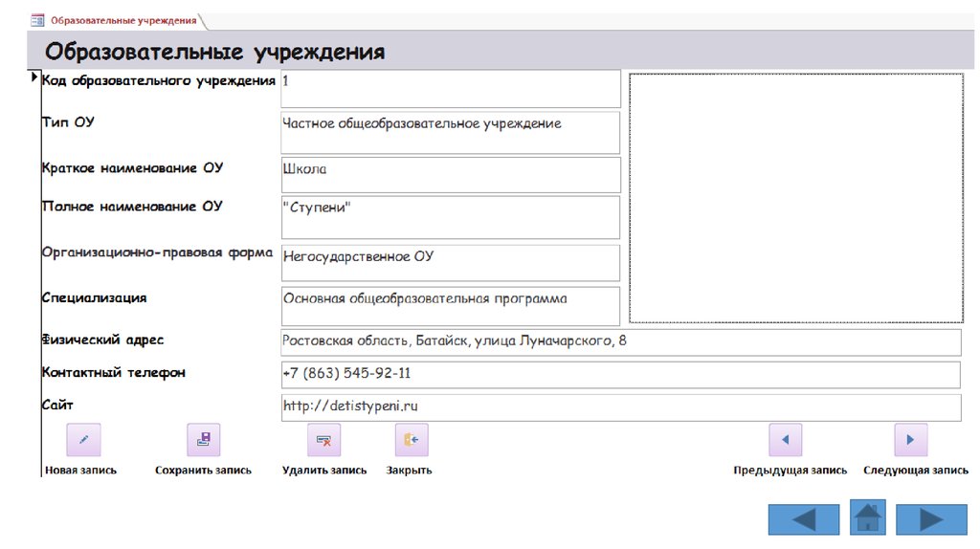
Task: Click the Delete record icon
Action: tap(323, 440)
